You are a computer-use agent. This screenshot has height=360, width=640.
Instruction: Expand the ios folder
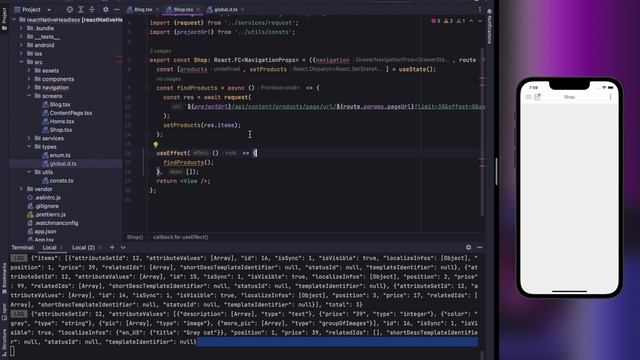pyautogui.click(x=22, y=53)
